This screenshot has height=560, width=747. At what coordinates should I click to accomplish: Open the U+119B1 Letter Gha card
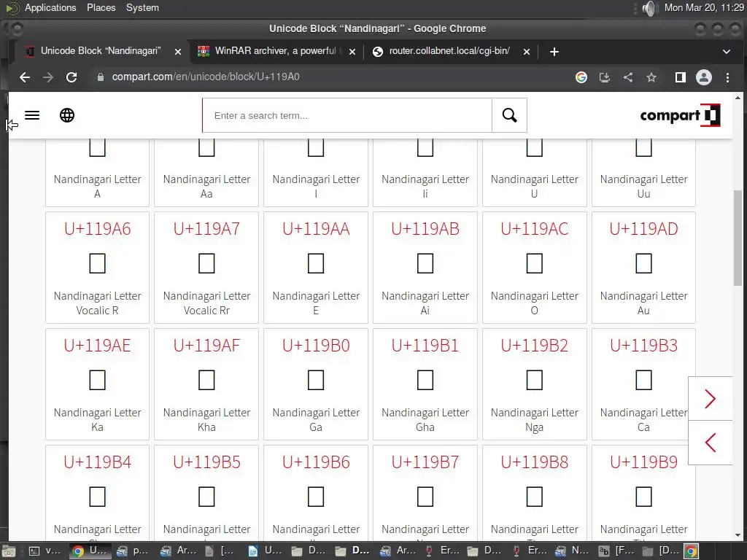pyautogui.click(x=425, y=384)
